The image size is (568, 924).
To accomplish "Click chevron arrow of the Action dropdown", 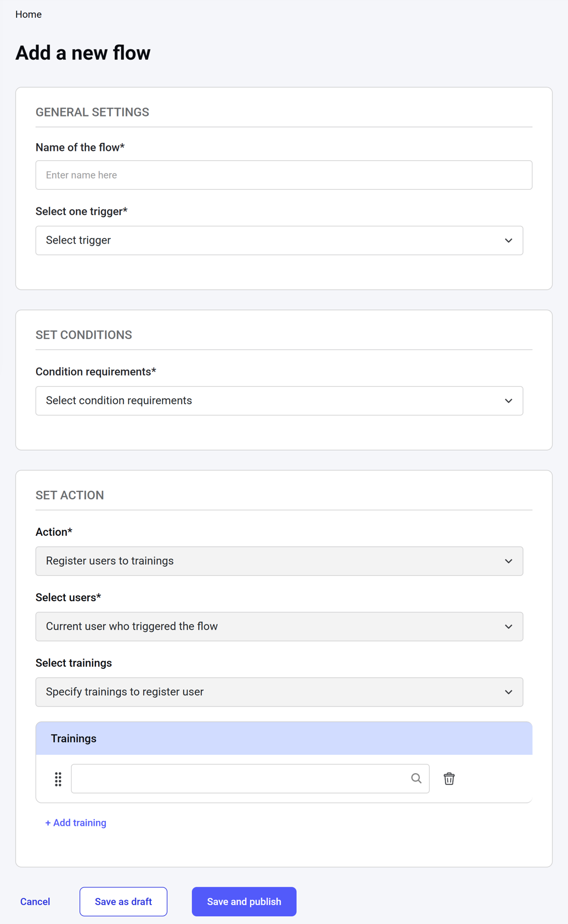I will pos(508,561).
